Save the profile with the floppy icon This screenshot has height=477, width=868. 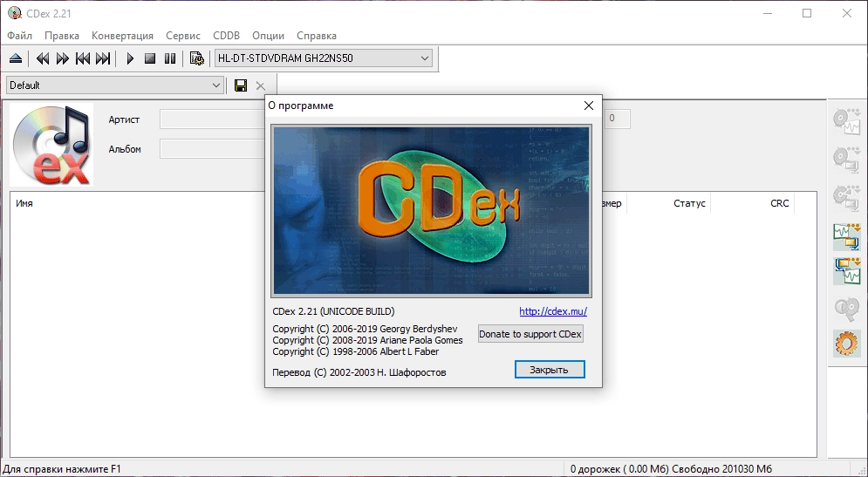click(241, 85)
